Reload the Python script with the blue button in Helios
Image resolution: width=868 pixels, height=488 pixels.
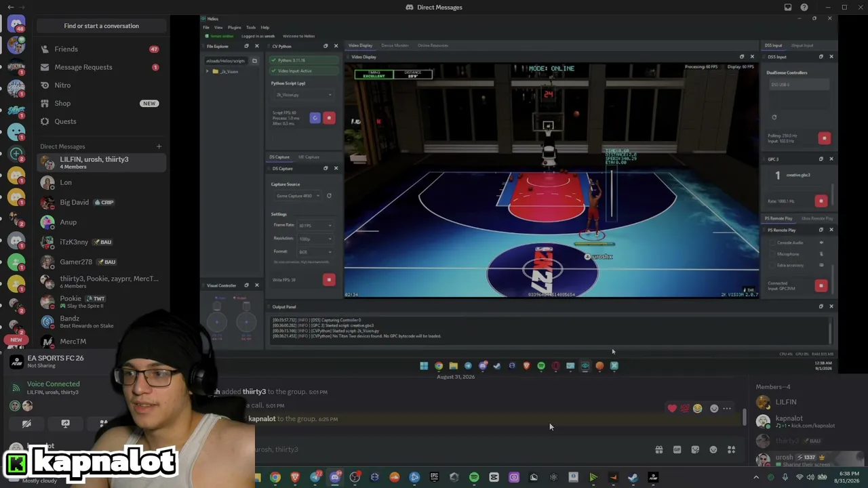point(315,118)
